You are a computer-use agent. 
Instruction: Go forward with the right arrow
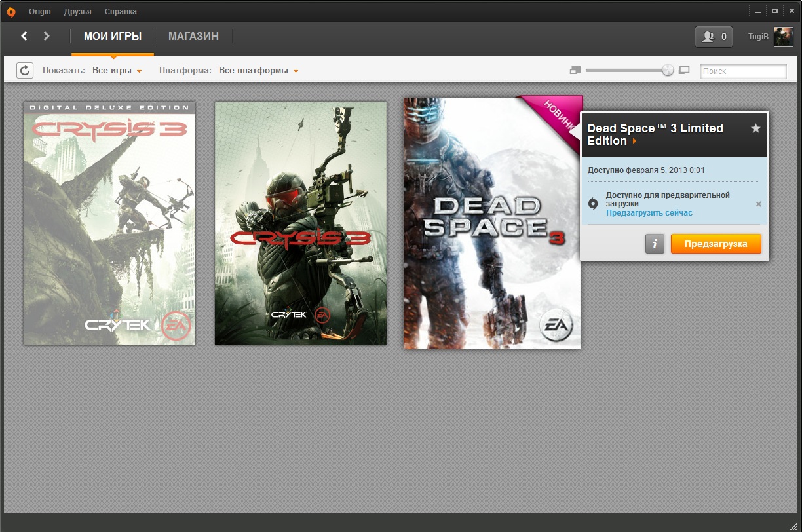(x=47, y=36)
